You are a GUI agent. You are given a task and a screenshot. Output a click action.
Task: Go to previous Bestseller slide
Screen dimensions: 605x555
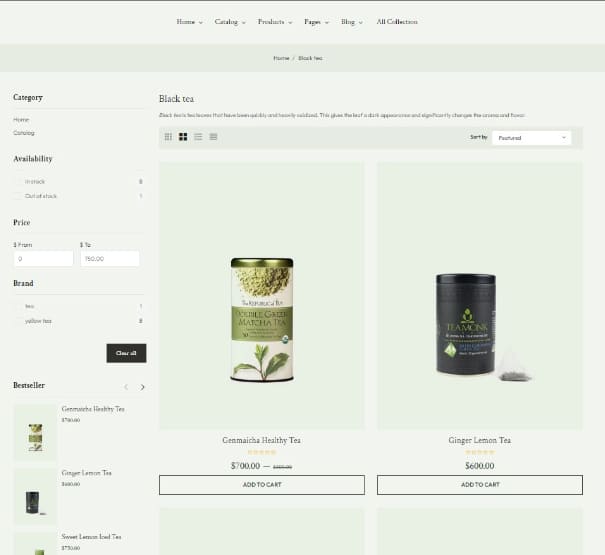pyautogui.click(x=126, y=387)
